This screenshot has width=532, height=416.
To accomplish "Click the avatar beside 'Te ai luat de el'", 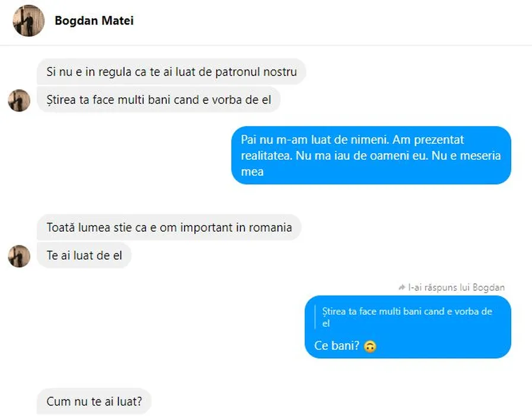I will (x=19, y=256).
